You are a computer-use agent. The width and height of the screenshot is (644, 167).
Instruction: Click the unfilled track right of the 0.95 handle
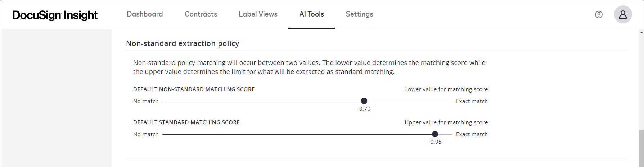pyautogui.click(x=445, y=134)
